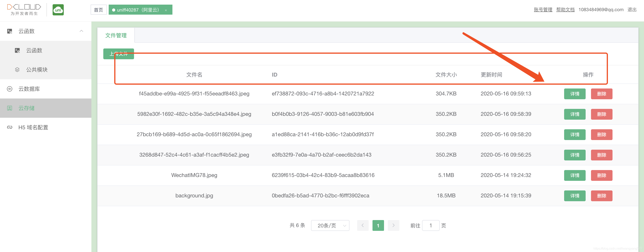
Task: Open the 账号管理 link
Action: [543, 9]
